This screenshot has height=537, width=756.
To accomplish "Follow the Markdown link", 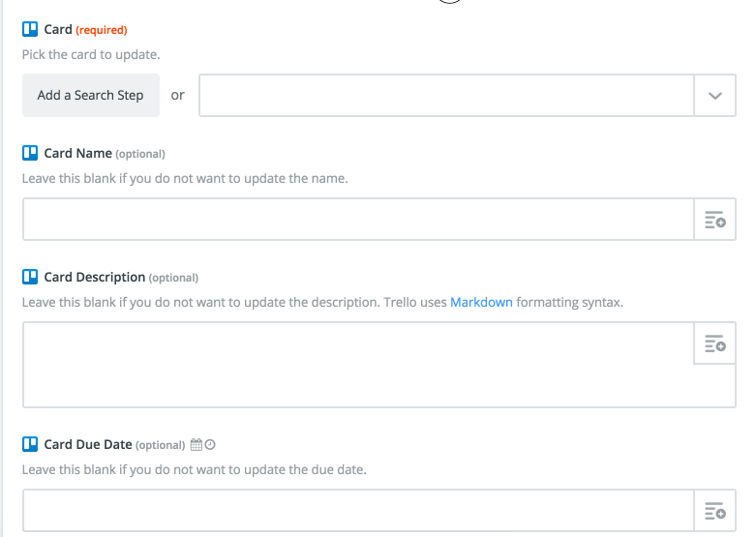I will [x=481, y=302].
